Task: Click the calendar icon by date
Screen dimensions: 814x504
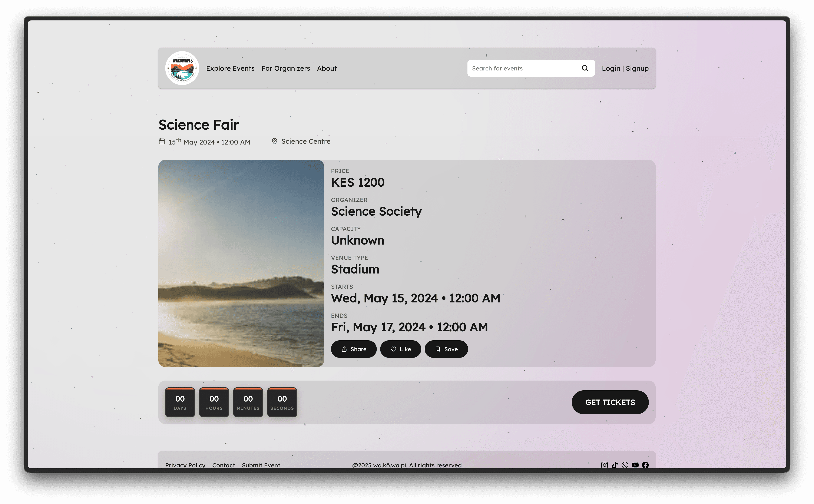Action: coord(162,141)
